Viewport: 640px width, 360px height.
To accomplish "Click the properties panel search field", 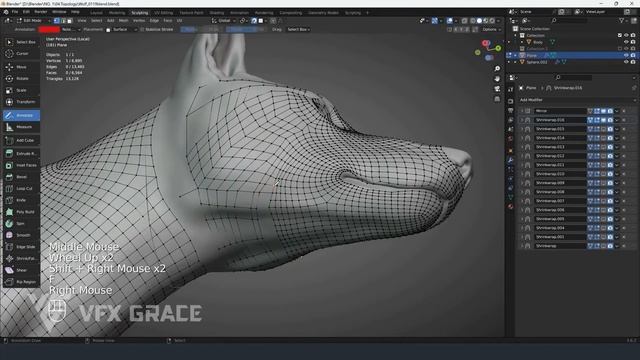I will pos(573,78).
